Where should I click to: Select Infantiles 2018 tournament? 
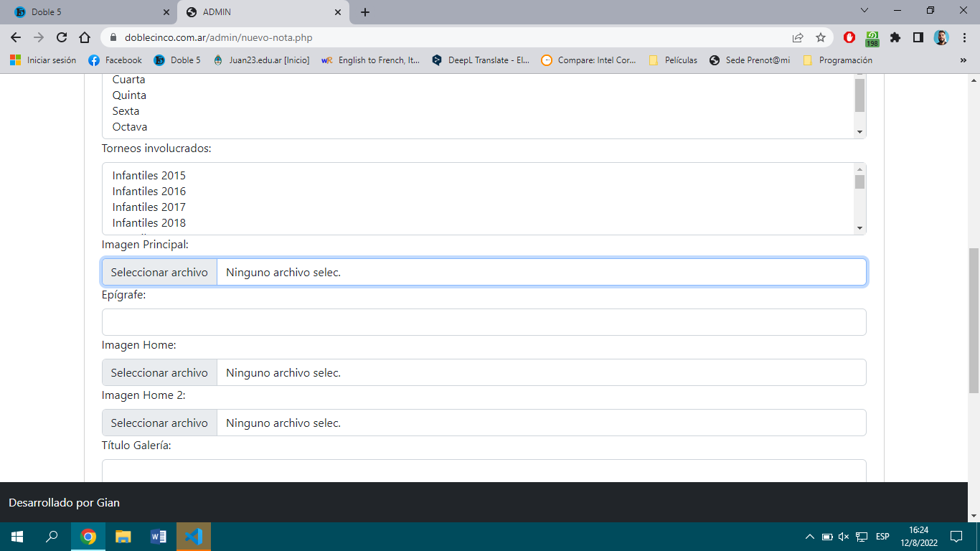(x=149, y=223)
